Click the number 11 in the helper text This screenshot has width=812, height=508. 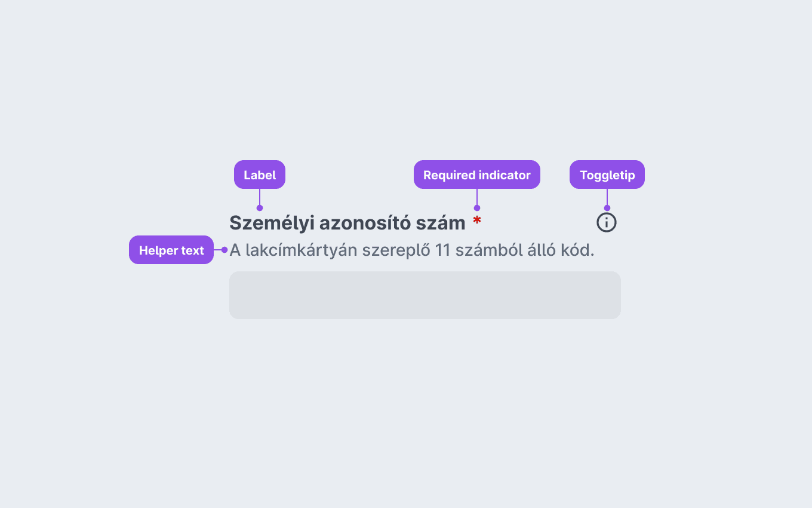tap(442, 250)
